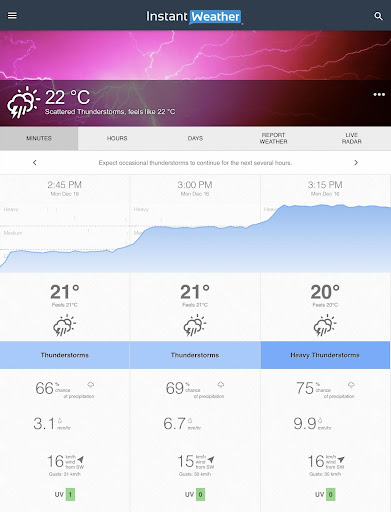
Task: Click the 3:00 PM Thunderstorms condition banner
Action: [195, 355]
